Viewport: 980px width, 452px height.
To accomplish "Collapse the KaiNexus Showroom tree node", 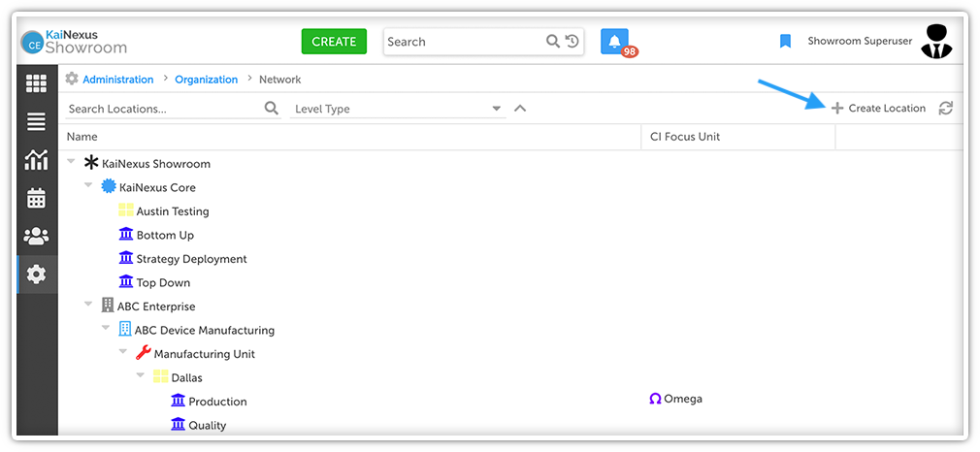I will [x=71, y=162].
